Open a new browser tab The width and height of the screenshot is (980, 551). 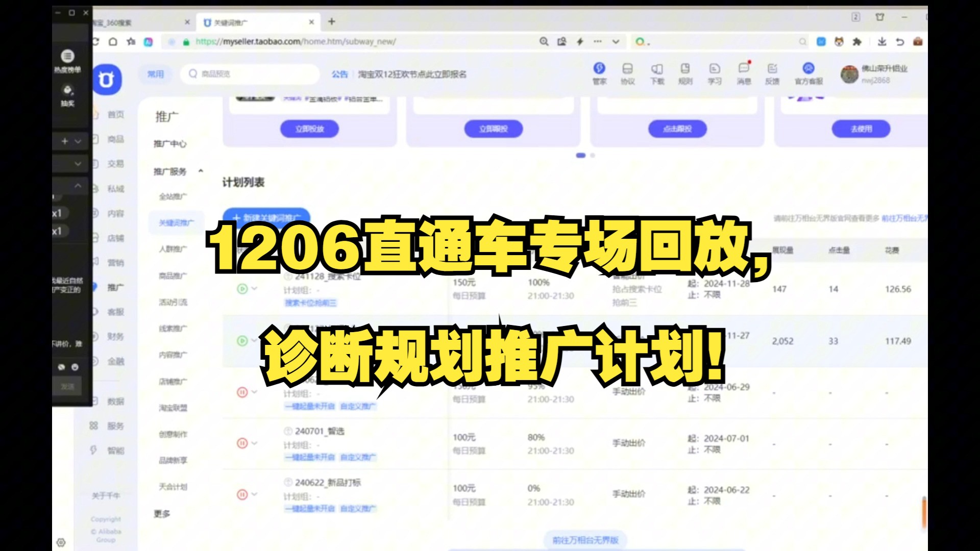point(332,21)
